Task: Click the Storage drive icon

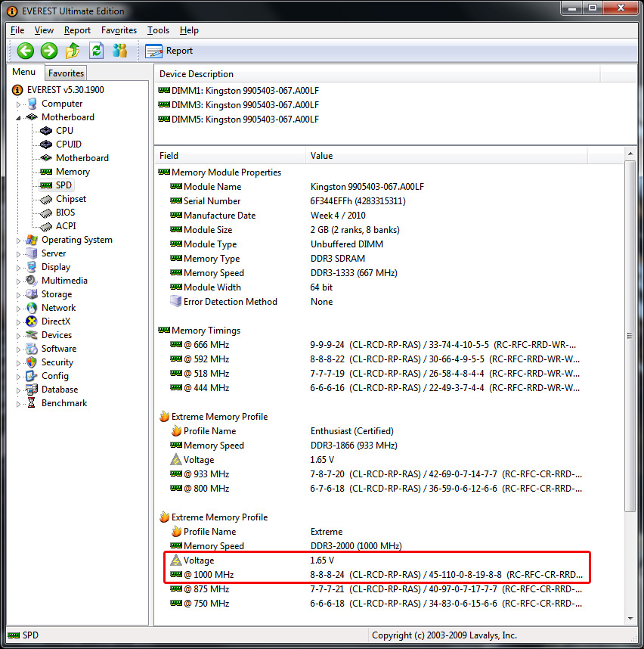Action: pyautogui.click(x=32, y=294)
